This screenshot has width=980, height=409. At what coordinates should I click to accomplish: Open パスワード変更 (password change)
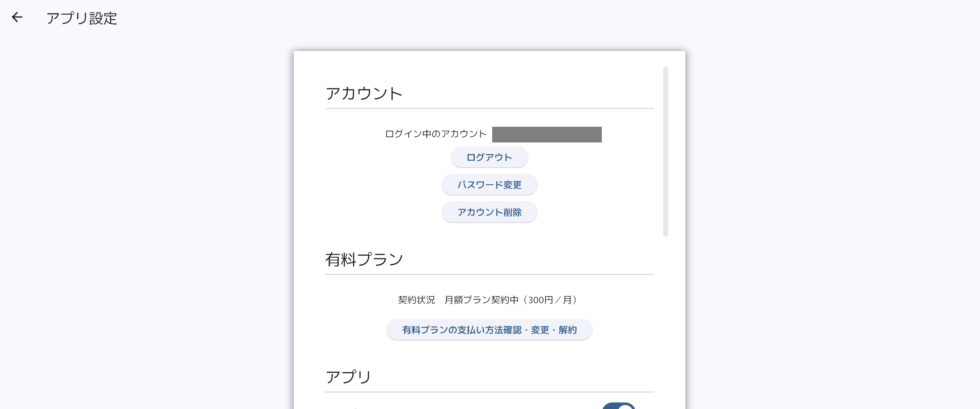tap(489, 185)
